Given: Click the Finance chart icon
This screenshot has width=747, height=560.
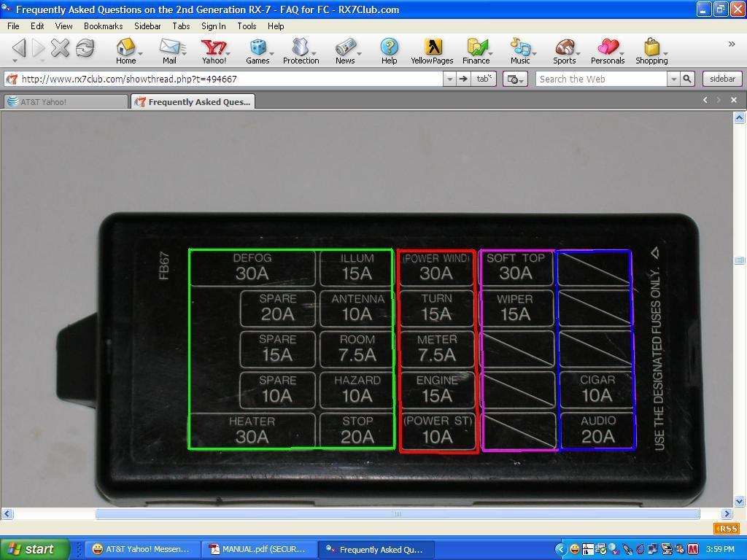Looking at the screenshot, I should click(x=476, y=47).
